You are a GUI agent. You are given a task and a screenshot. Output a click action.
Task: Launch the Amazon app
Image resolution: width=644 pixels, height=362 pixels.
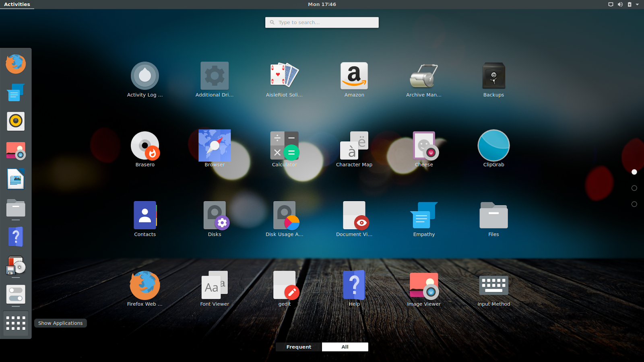point(354,80)
